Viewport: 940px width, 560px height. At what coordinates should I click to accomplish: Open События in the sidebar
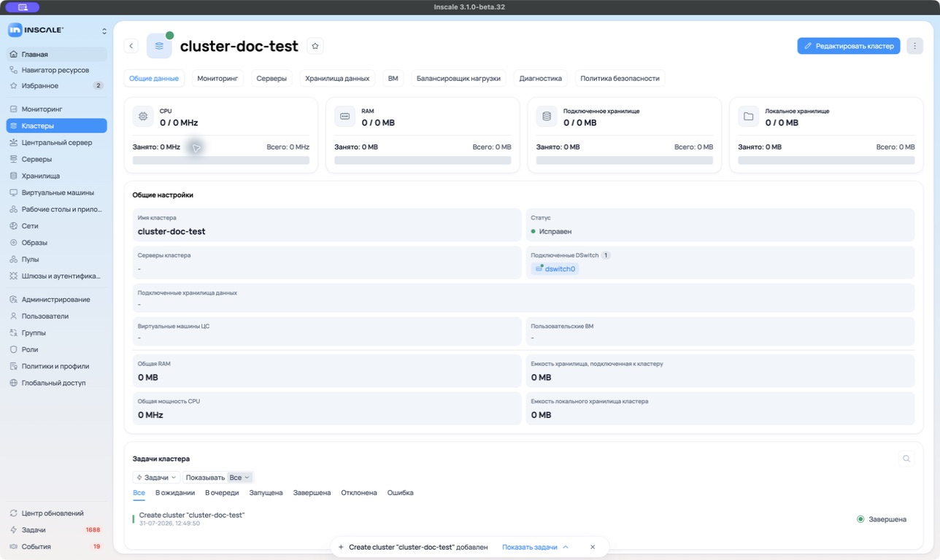[57, 547]
